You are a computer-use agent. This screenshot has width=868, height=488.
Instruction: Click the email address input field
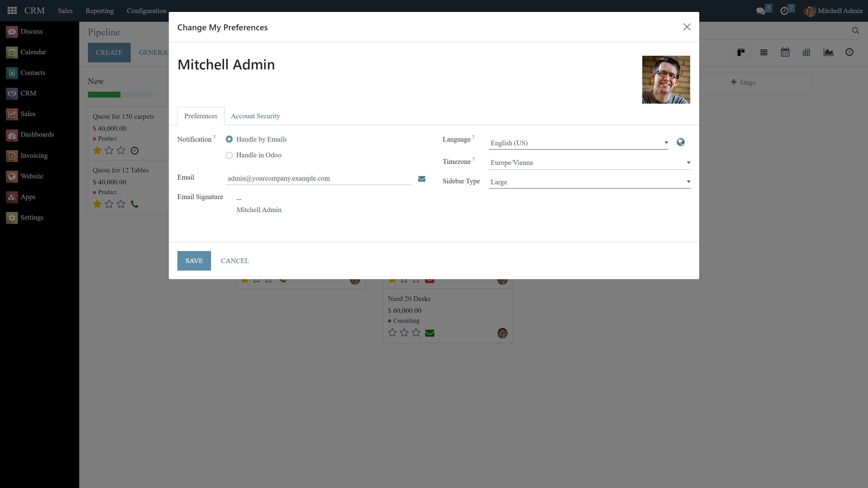click(x=318, y=178)
